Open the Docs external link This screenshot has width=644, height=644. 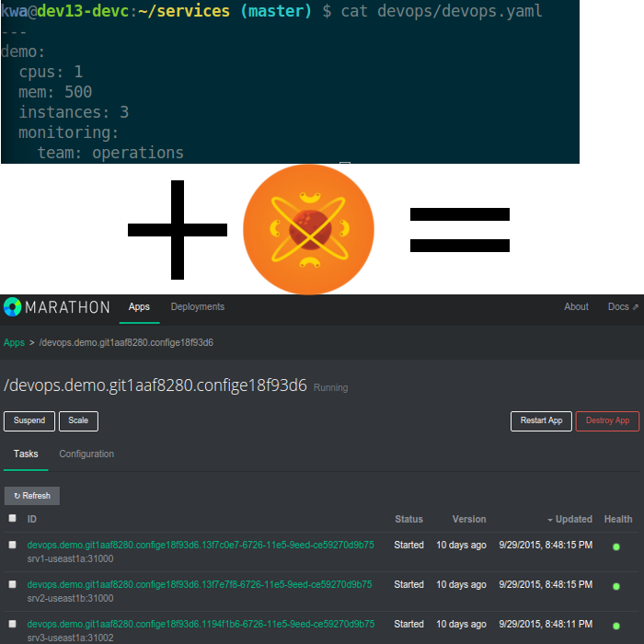click(623, 306)
